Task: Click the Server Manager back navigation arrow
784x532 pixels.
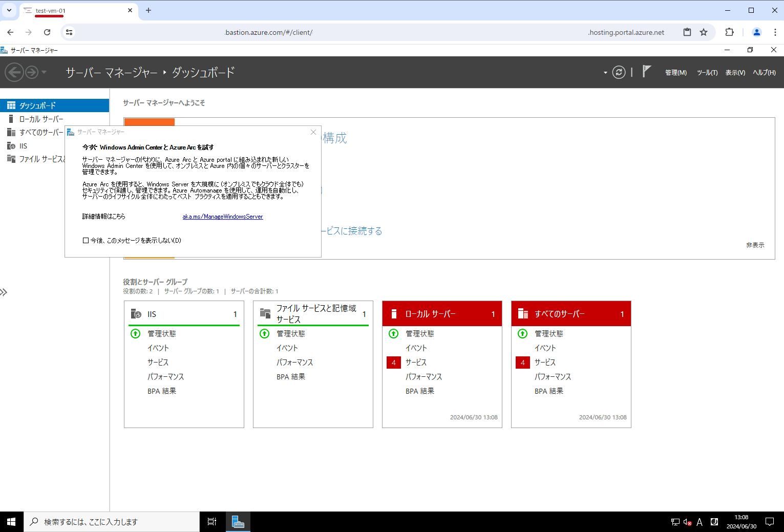Action: tap(14, 72)
